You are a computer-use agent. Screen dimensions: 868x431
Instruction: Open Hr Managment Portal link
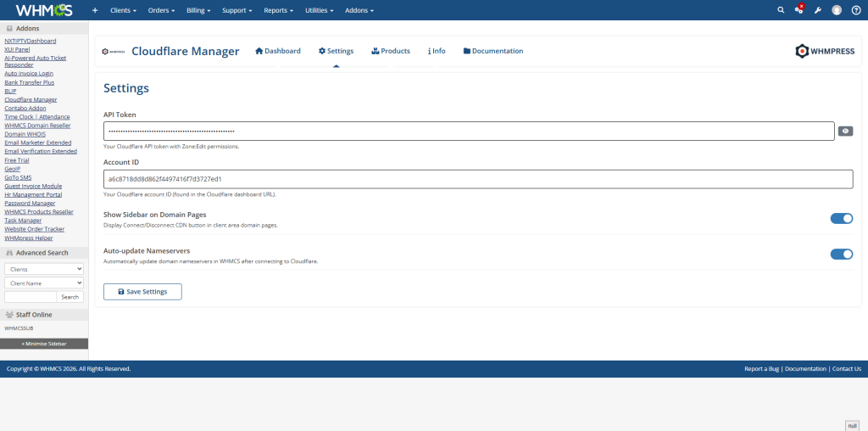tap(33, 194)
